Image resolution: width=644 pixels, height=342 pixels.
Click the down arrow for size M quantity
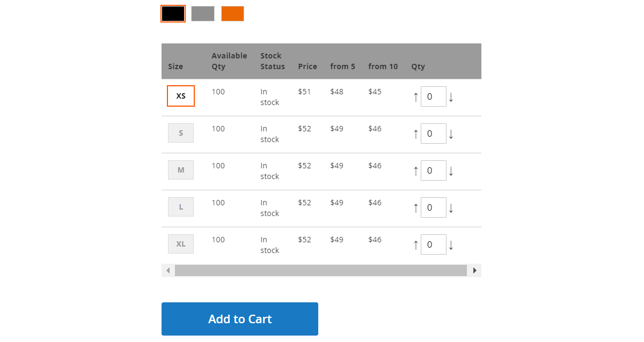451,171
